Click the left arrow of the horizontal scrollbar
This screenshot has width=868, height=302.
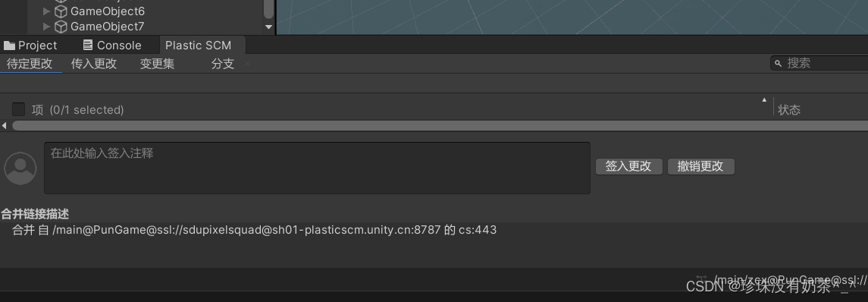(x=5, y=126)
